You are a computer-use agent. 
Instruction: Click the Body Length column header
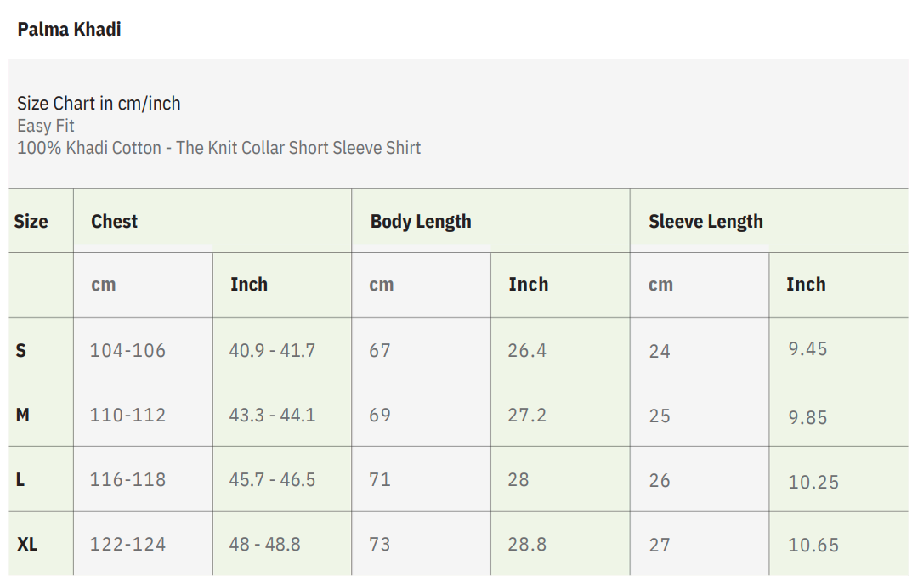point(421,222)
